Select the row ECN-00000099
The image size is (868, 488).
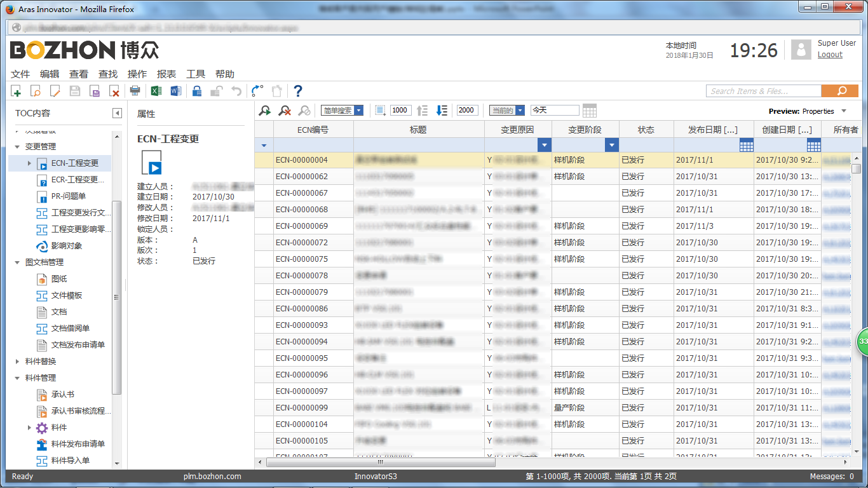pyautogui.click(x=553, y=408)
